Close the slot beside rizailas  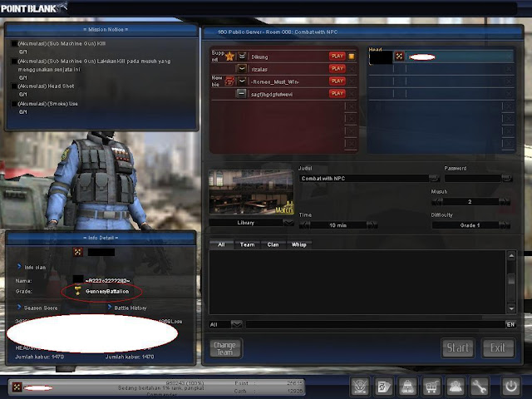coord(352,69)
